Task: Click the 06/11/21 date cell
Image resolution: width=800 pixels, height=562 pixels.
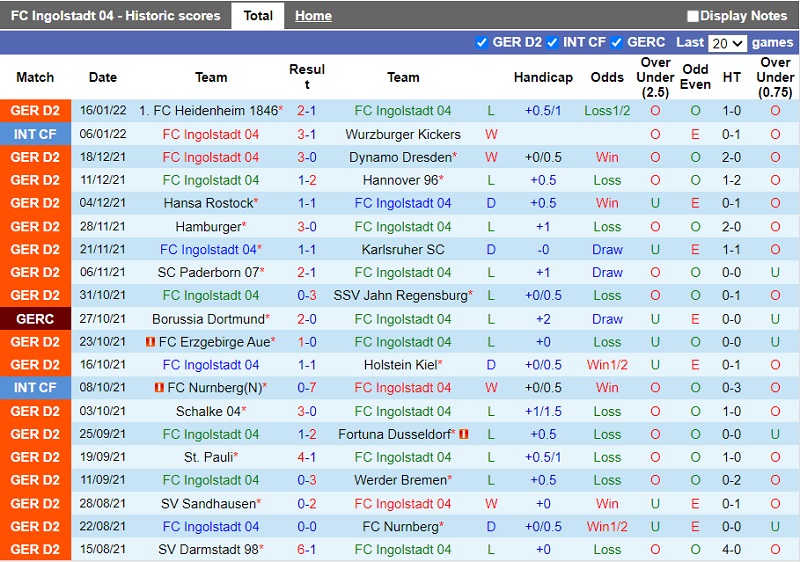Action: point(103,272)
